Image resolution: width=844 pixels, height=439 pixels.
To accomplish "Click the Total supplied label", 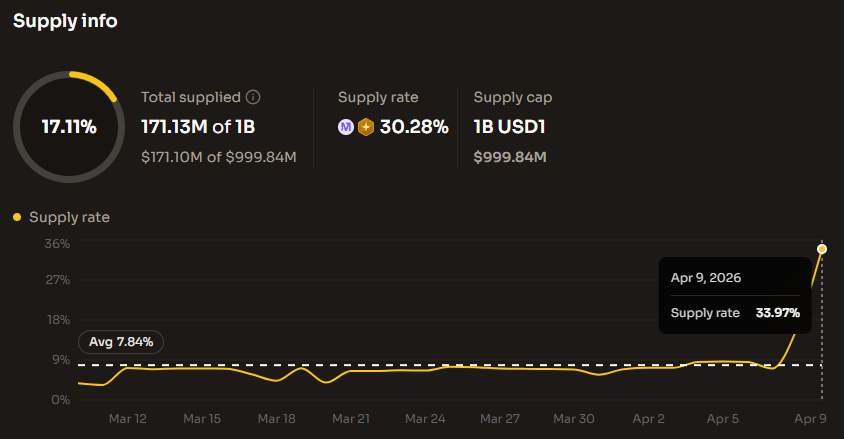I will pos(191,97).
